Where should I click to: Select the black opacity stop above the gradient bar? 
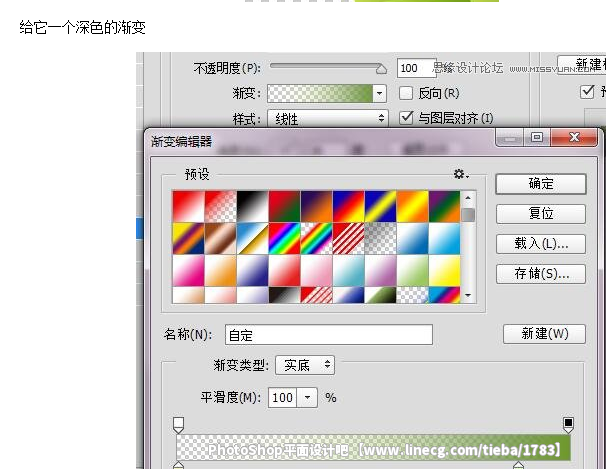[568, 425]
